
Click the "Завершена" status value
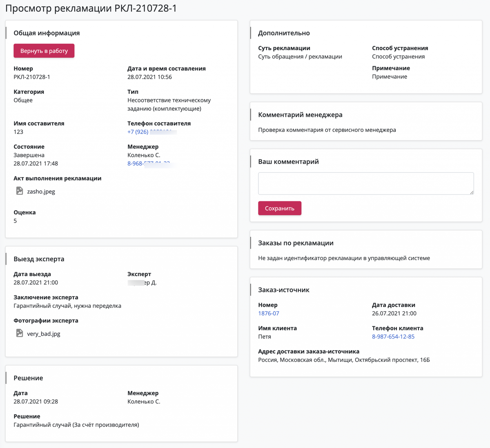pyautogui.click(x=29, y=155)
